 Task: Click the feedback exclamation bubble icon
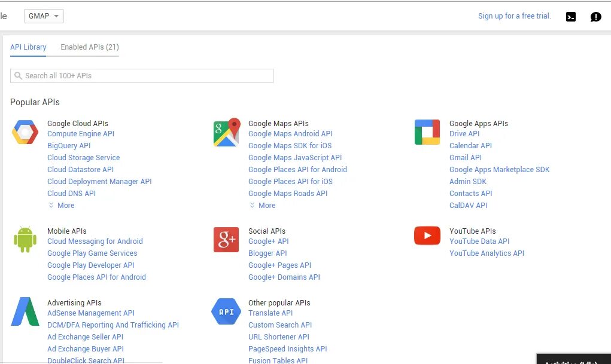(596, 17)
